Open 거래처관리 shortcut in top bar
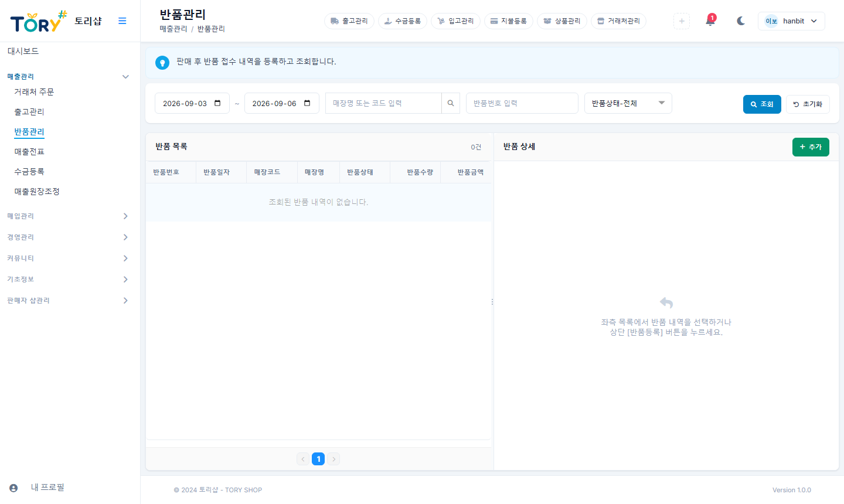The height and width of the screenshot is (504, 844). 619,21
